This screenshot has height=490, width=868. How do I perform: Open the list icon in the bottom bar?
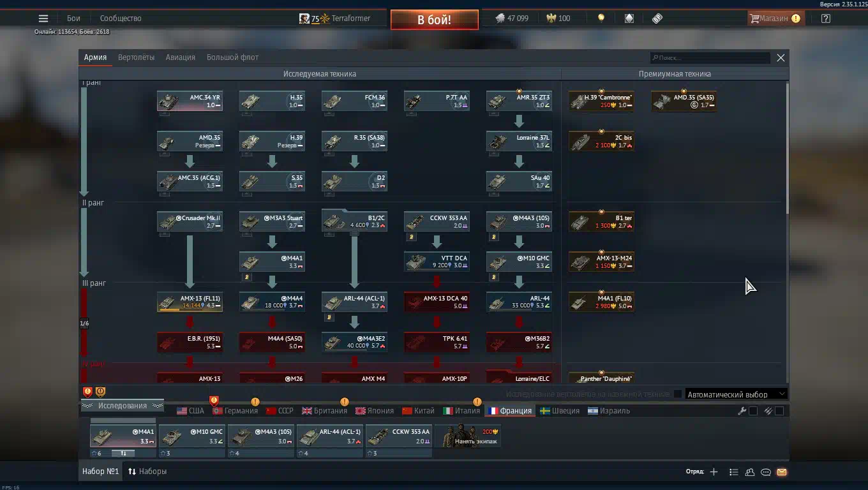733,472
